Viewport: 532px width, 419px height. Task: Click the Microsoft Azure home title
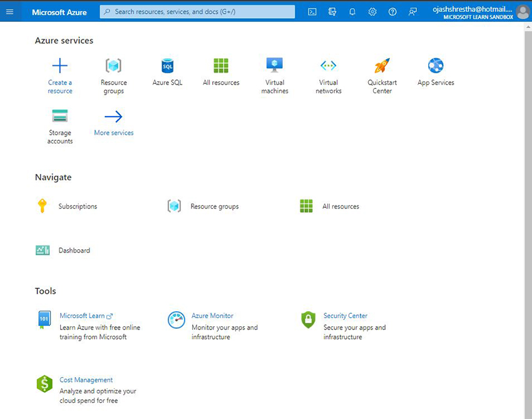pyautogui.click(x=59, y=13)
